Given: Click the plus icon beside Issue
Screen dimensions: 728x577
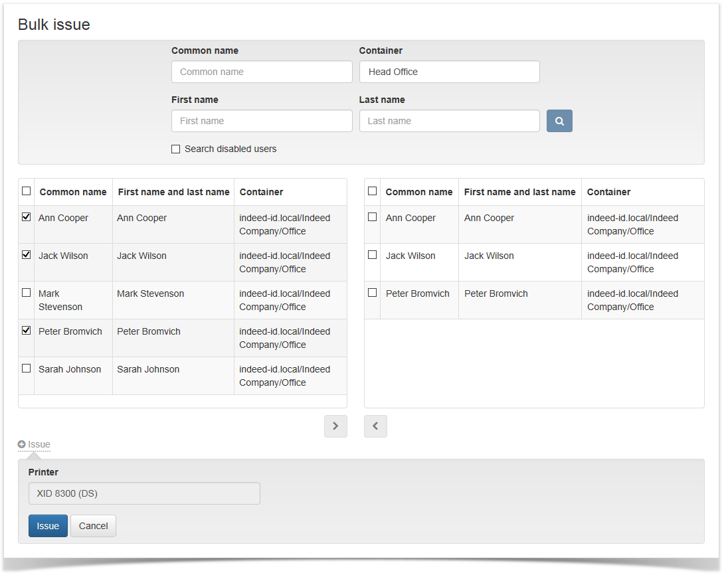Looking at the screenshot, I should 21,444.
